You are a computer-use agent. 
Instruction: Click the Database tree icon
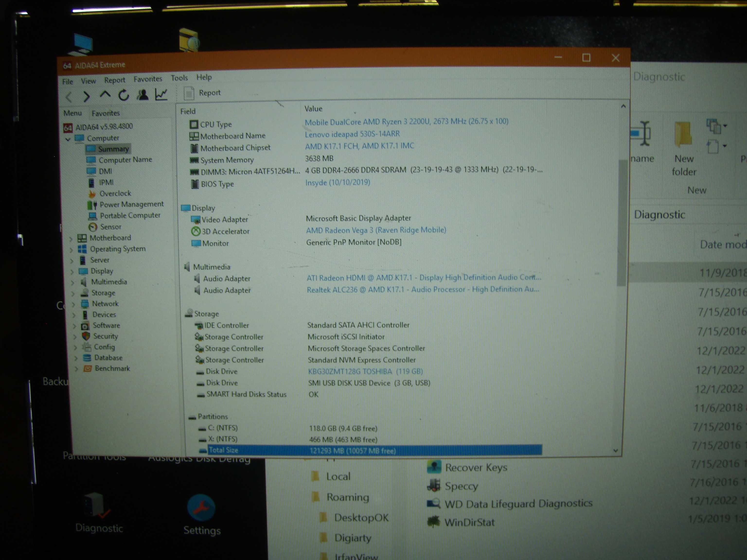tap(87, 358)
